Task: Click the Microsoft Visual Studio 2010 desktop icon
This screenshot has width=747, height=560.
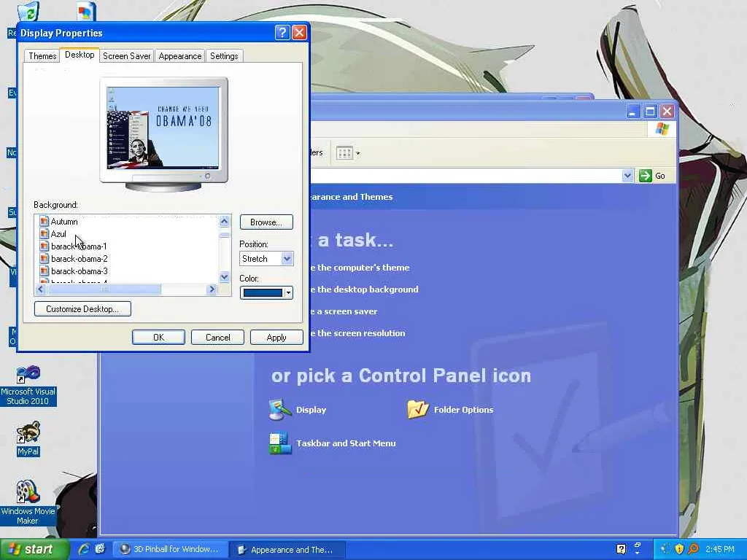Action: point(28,386)
